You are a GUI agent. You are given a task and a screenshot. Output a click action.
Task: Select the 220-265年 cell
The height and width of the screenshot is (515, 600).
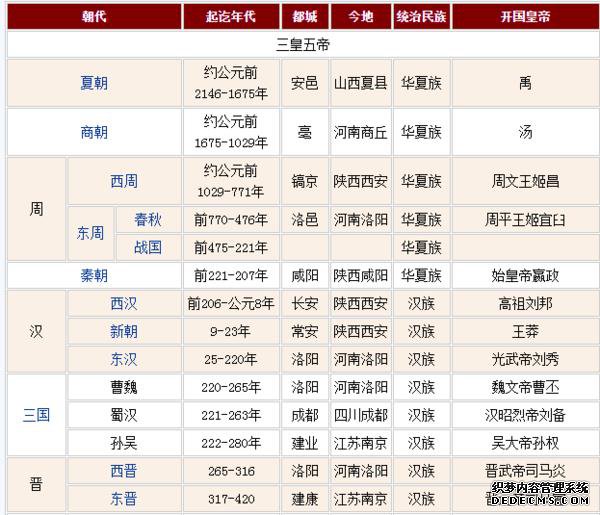231,387
